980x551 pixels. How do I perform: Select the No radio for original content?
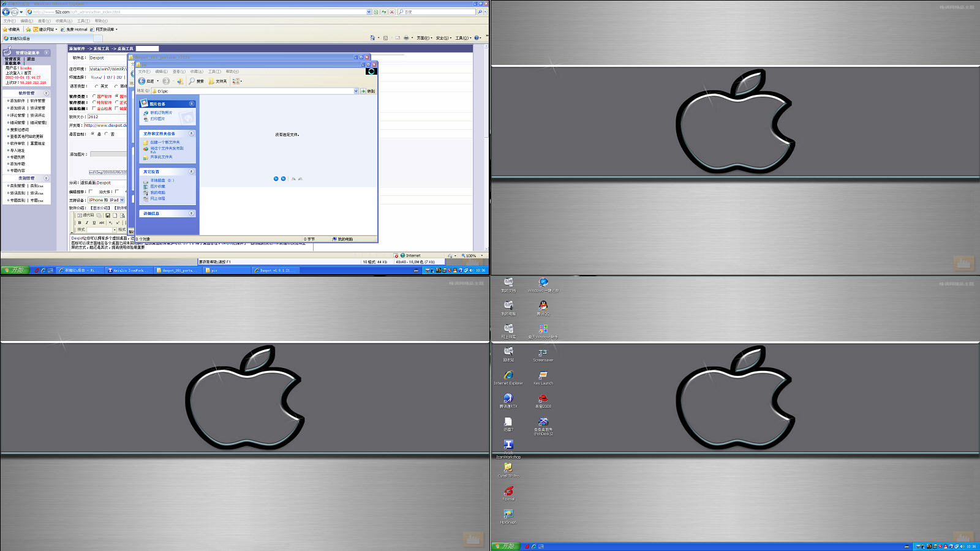[106, 133]
